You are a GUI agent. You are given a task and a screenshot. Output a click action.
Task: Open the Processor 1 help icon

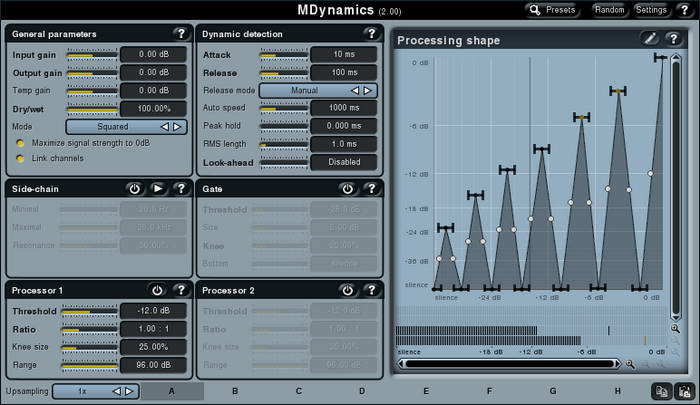[181, 290]
